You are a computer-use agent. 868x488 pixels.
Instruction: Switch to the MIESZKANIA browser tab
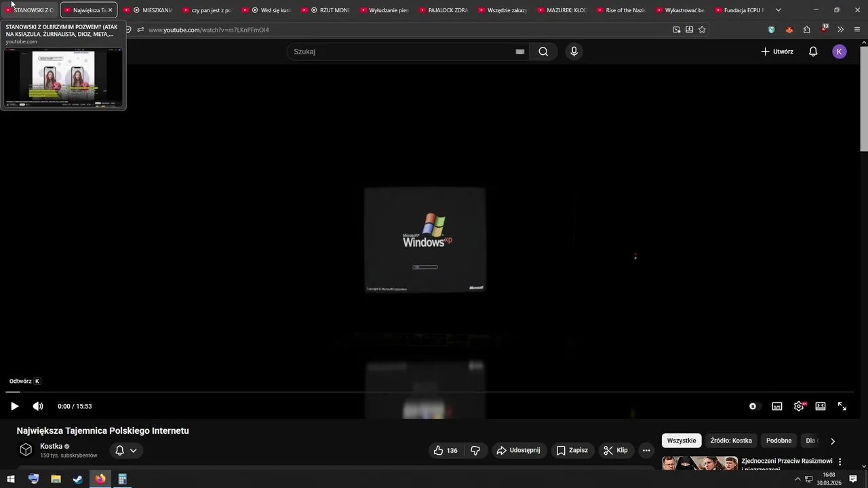(148, 10)
